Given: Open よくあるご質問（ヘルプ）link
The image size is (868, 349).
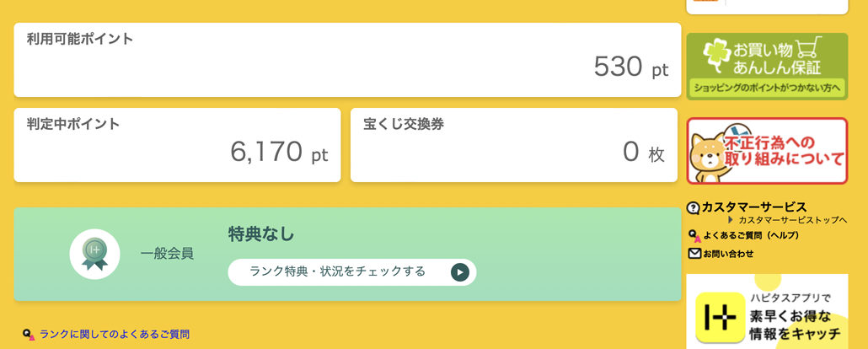Looking at the screenshot, I should 751,237.
